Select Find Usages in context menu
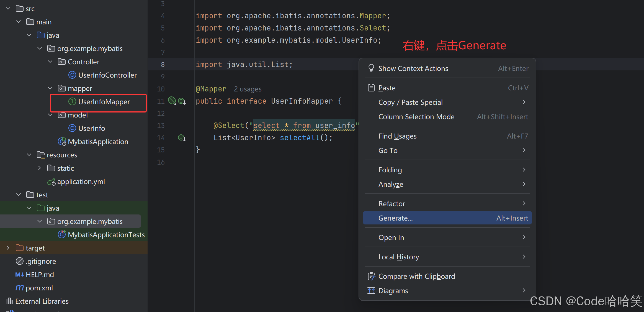The image size is (644, 312). click(x=397, y=136)
